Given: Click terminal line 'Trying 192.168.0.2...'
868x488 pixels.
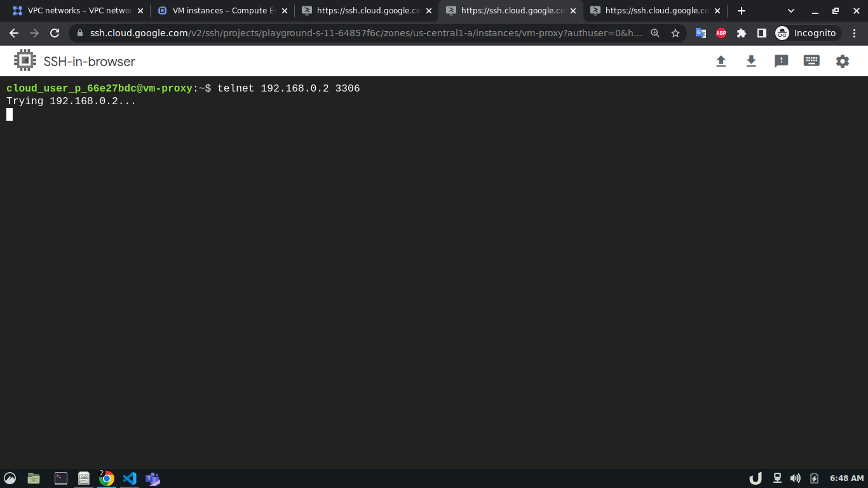Looking at the screenshot, I should (71, 101).
